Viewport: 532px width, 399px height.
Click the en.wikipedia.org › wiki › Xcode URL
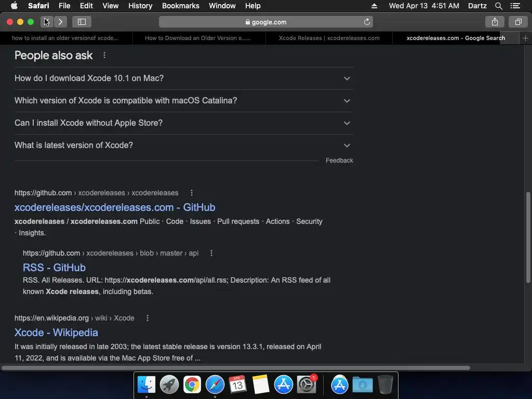click(x=74, y=318)
